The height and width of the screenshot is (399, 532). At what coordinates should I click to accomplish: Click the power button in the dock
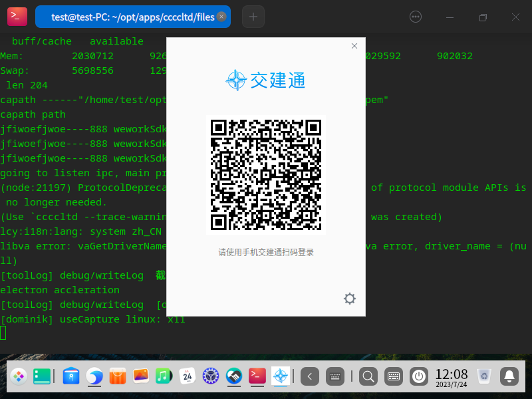419,376
